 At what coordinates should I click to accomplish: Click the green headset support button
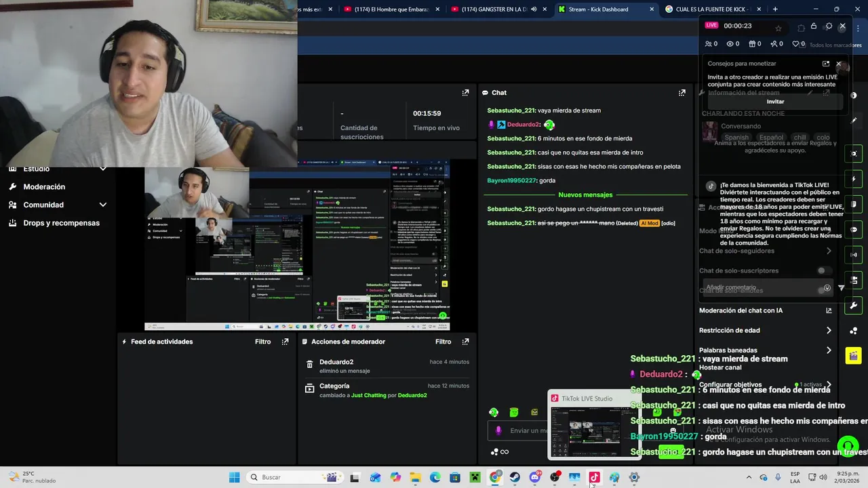(848, 446)
